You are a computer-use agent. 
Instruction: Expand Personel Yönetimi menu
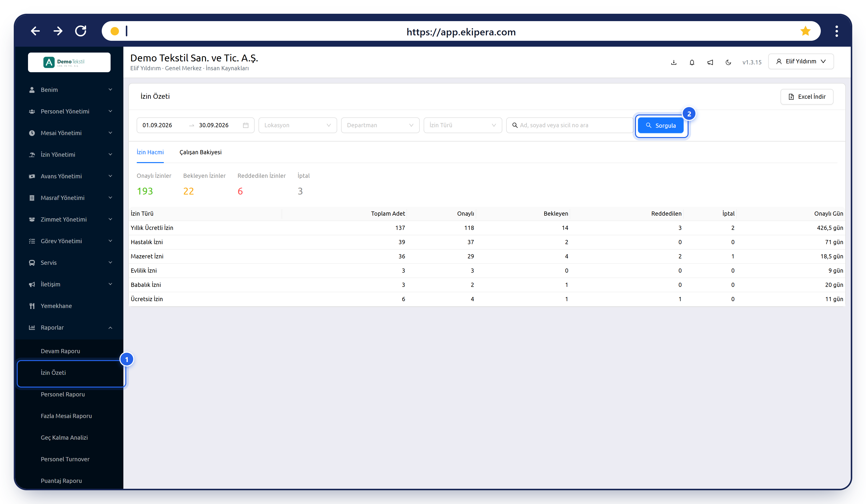69,111
